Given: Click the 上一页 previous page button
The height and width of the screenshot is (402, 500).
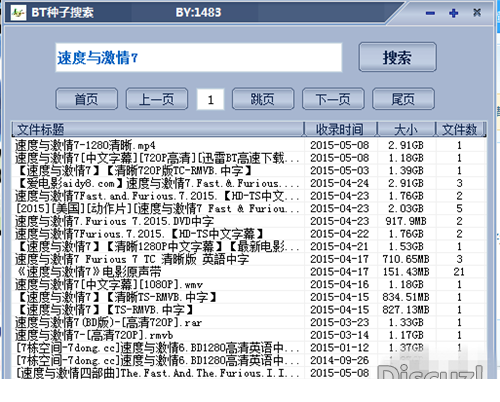Looking at the screenshot, I should click(x=157, y=99).
